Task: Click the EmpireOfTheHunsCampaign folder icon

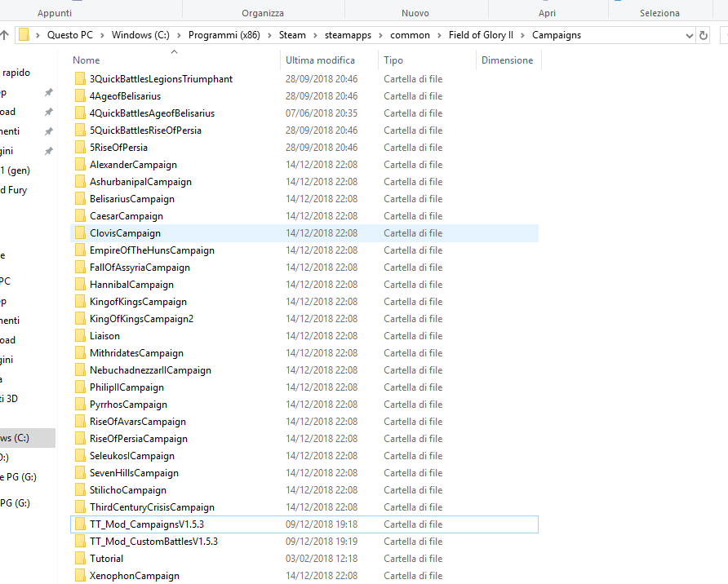Action: [80, 250]
